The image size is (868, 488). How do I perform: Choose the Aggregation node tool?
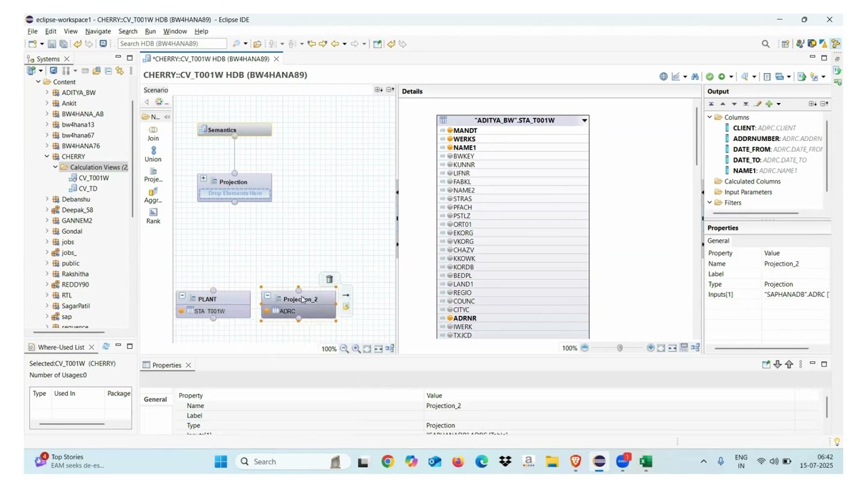[153, 196]
